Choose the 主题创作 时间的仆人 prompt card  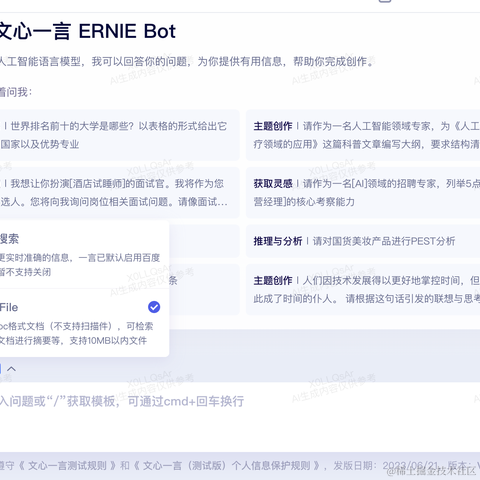point(363,289)
